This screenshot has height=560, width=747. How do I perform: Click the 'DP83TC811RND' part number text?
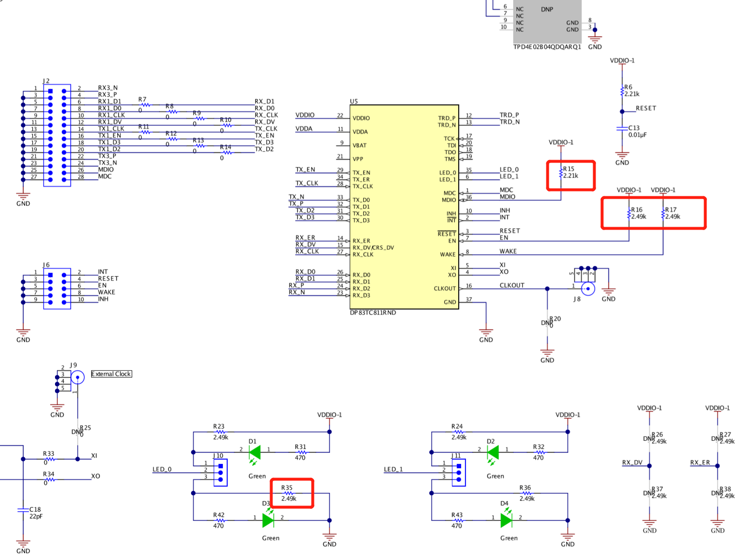373,313
